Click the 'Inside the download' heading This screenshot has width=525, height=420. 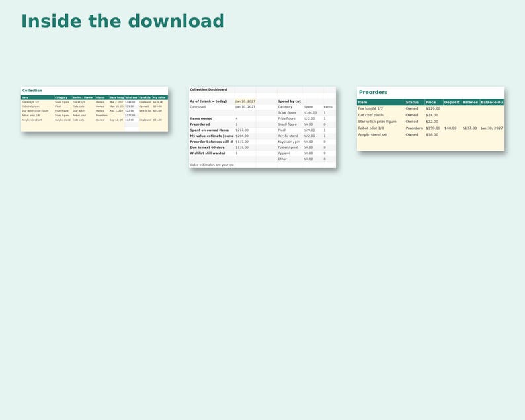pos(122,21)
